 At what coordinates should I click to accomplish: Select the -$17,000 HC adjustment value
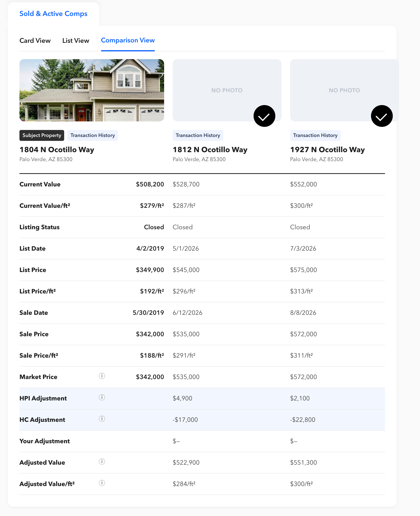click(185, 420)
